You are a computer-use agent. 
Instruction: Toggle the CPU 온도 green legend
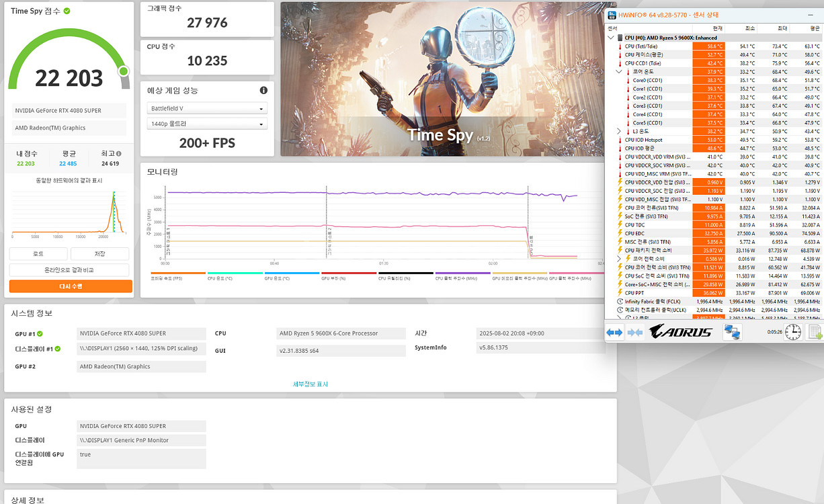(x=235, y=276)
